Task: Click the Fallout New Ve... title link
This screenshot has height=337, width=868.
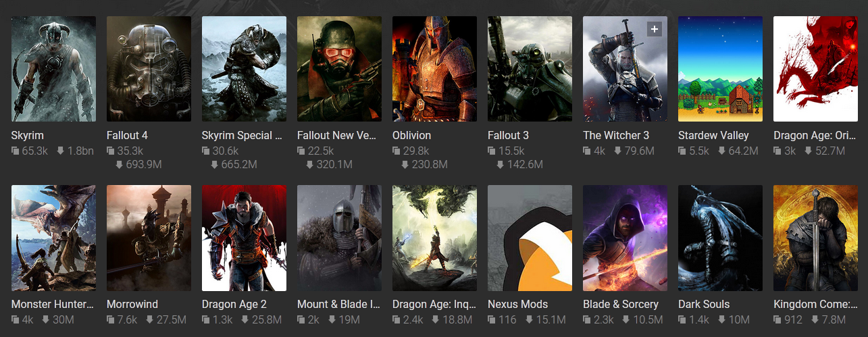Action: [336, 136]
